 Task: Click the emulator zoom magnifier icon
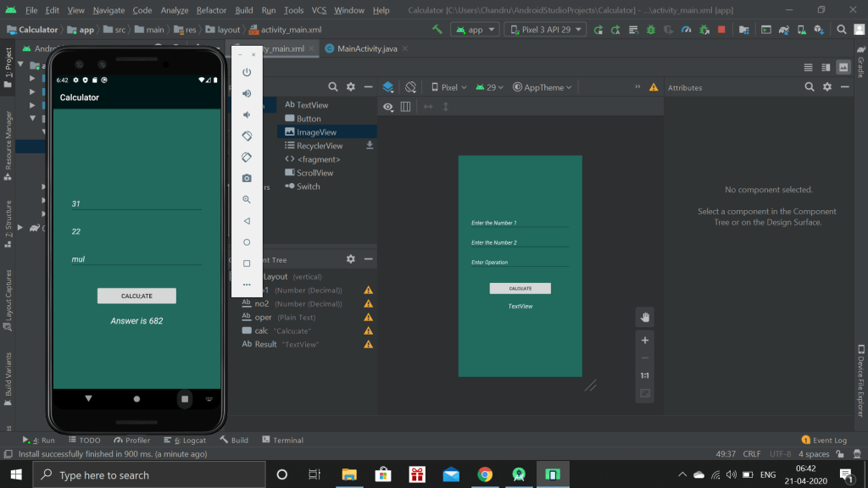[x=247, y=199]
